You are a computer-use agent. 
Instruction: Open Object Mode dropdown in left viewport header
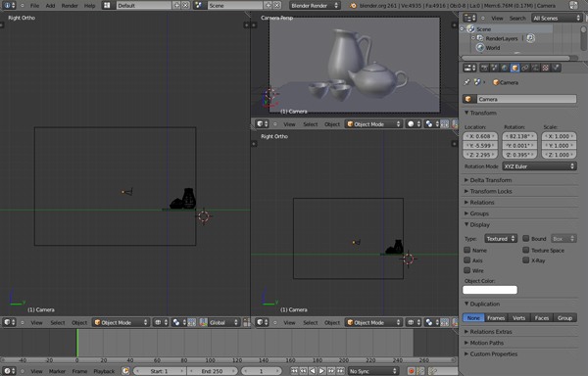click(x=121, y=322)
